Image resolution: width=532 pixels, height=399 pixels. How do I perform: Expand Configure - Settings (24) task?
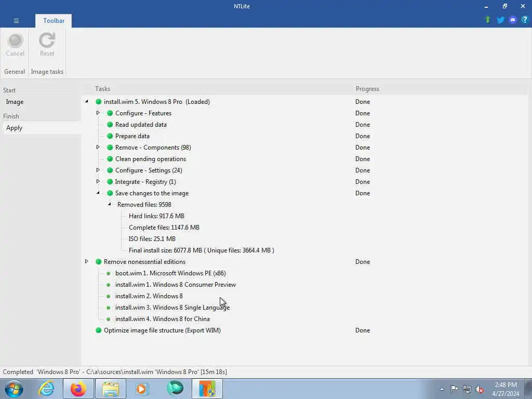(x=98, y=170)
